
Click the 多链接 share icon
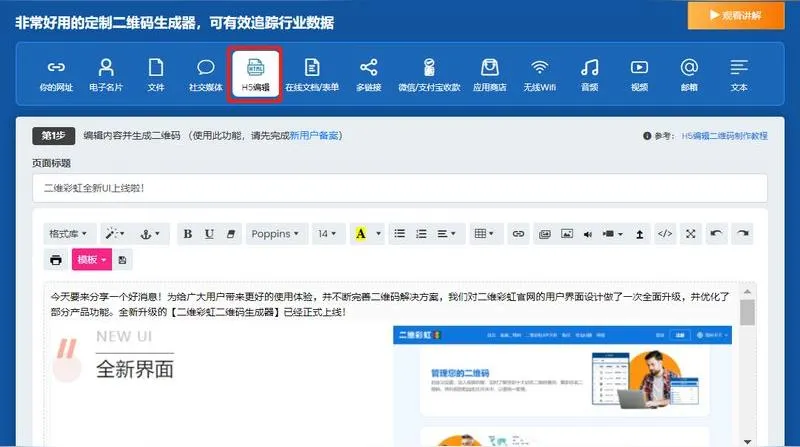pos(369,75)
